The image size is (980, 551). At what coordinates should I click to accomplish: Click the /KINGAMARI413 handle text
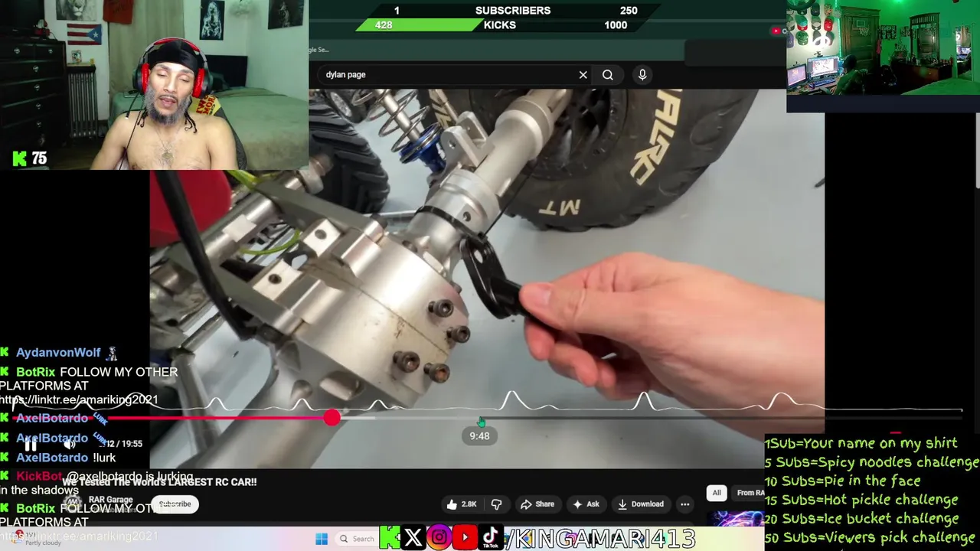coord(600,539)
